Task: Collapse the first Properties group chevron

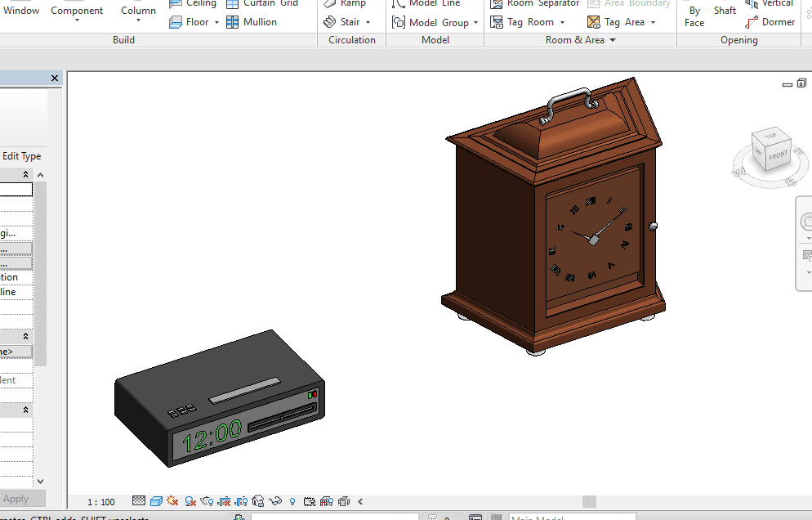Action: 25,174
